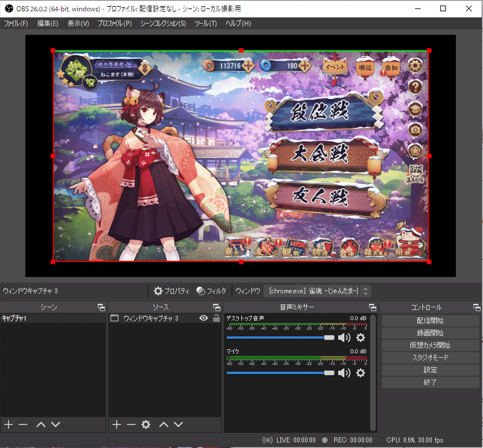Click the イベント tag in game preview
This screenshot has height=448, width=483.
point(335,67)
